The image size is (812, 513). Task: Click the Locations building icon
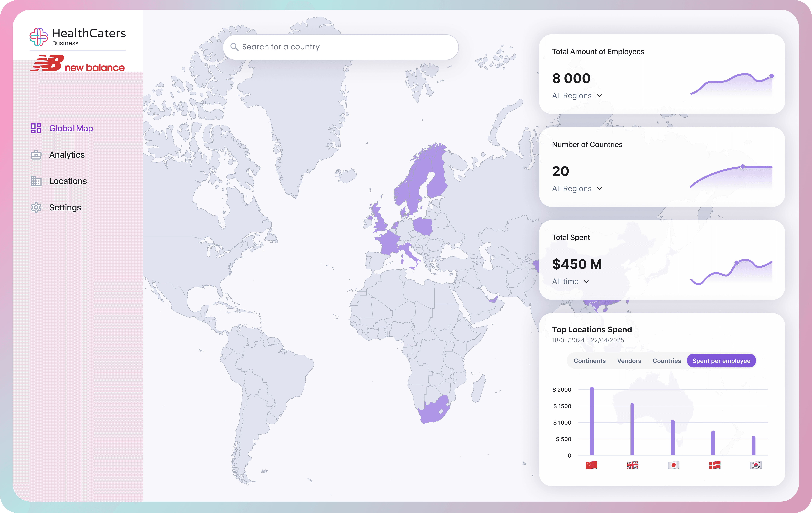click(x=36, y=181)
